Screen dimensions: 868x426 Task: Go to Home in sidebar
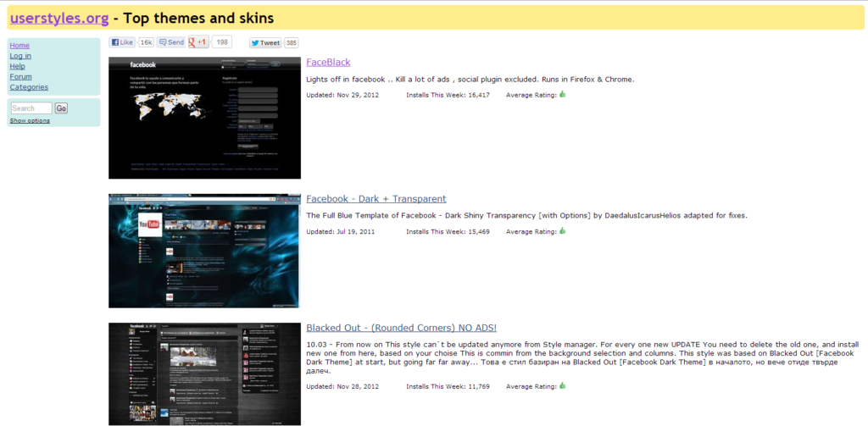tap(19, 46)
